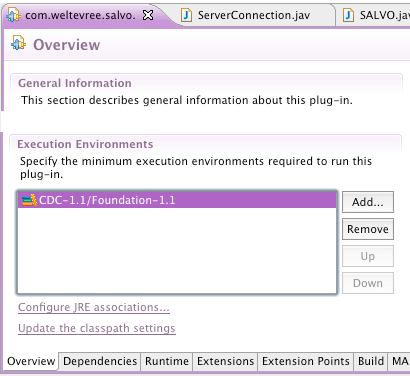Select CDC-1.1/Foundation-1.1 execution environment row
Image resolution: width=410 pixels, height=376 pixels.
177,200
